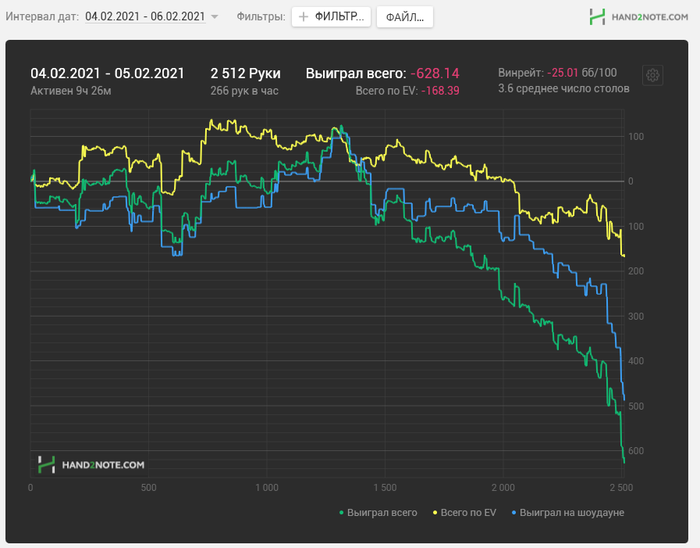700x548 pixels.
Task: Click the date range 04.02.2021 - 06.02.2021 field
Action: [x=145, y=17]
